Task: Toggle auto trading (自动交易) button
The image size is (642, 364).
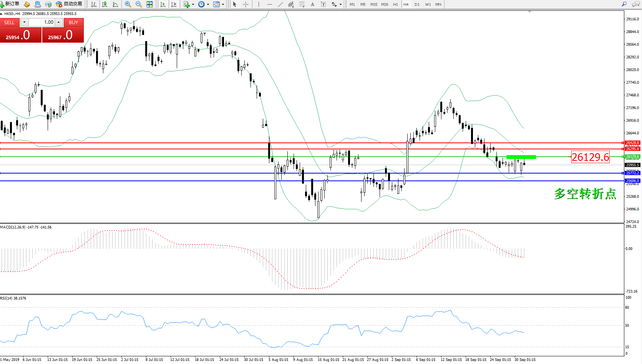Action: coord(69,4)
